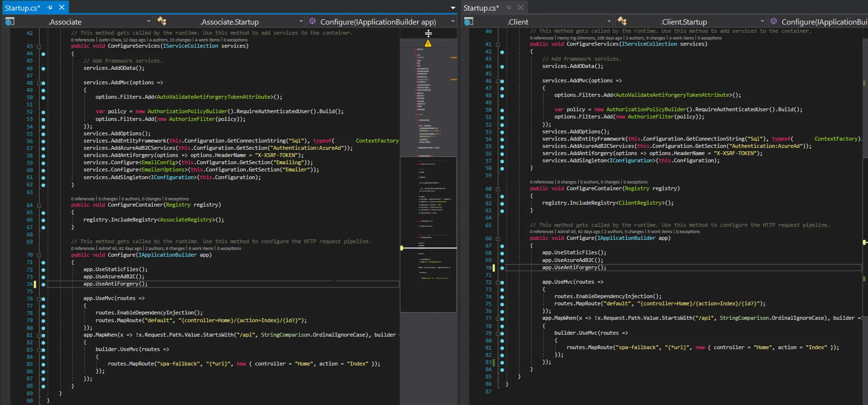The image size is (868, 405).
Task: Open the .Associate project dropdown
Action: pyautogui.click(x=148, y=22)
